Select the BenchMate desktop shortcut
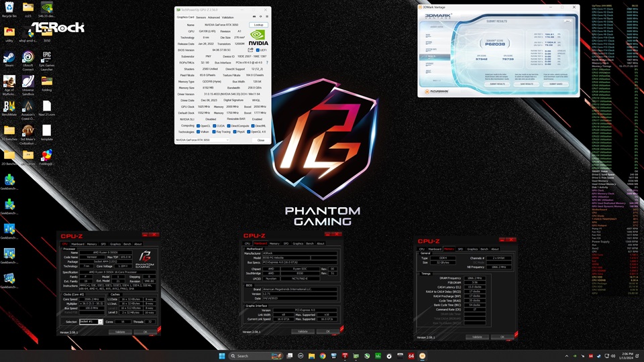Screen dimensions: 644x362 pyautogui.click(x=9, y=109)
